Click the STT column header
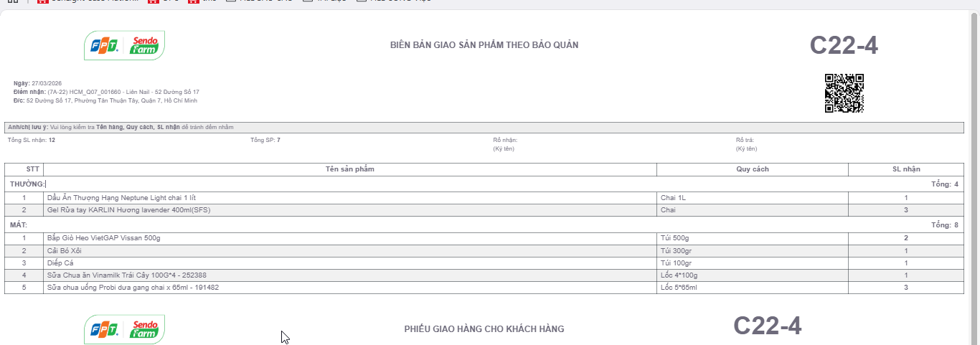980x345 pixels. click(24, 169)
